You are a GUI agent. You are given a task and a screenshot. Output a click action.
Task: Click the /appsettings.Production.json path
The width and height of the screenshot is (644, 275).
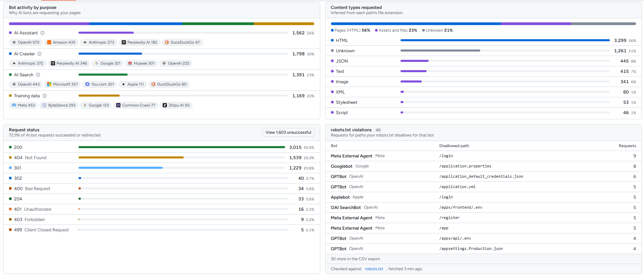pos(471,249)
